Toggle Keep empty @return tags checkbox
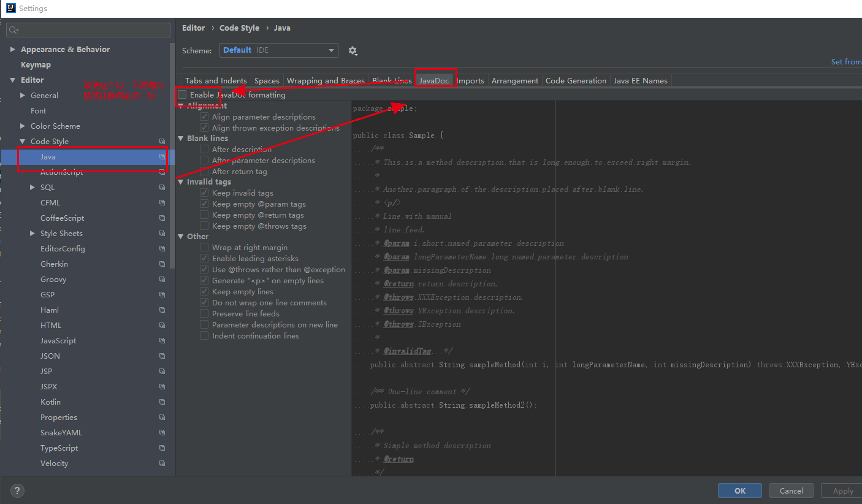Viewport: 862px width, 504px height. coord(204,215)
